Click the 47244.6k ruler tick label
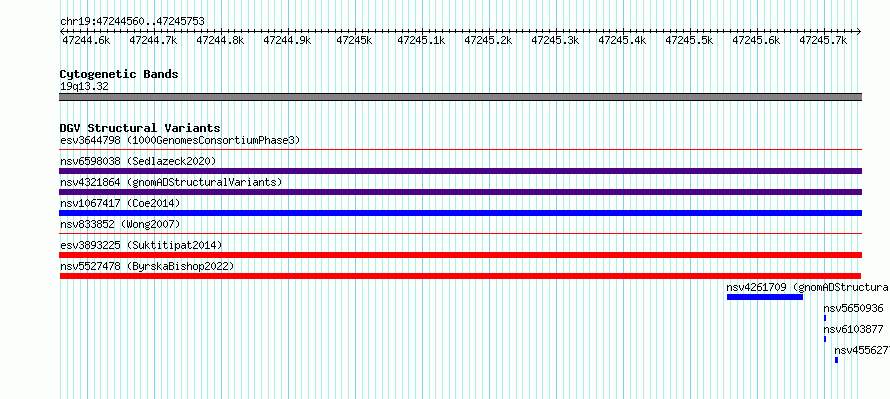The width and height of the screenshot is (890, 399). tap(86, 40)
